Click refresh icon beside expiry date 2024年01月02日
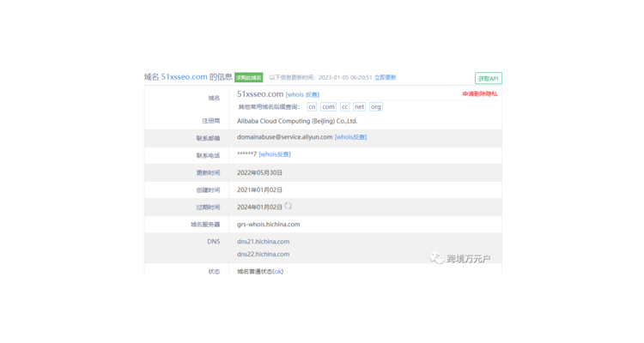This screenshot has width=644, height=343. [x=289, y=206]
